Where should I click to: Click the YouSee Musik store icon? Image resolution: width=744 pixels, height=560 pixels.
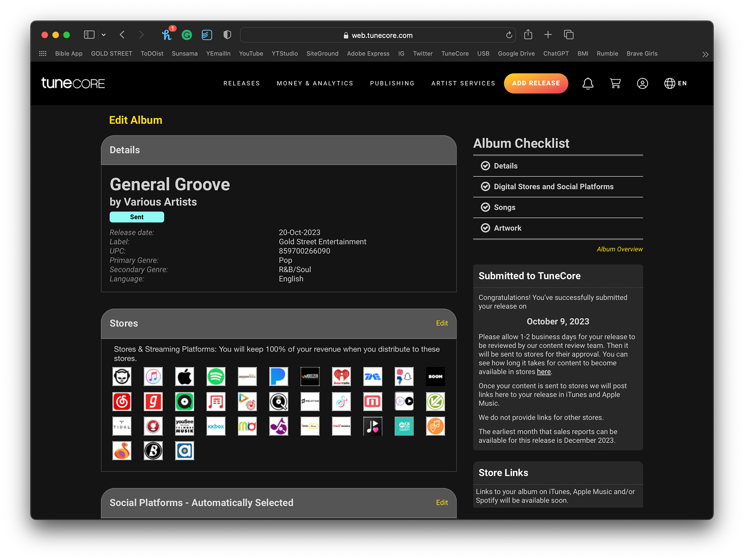[184, 426]
